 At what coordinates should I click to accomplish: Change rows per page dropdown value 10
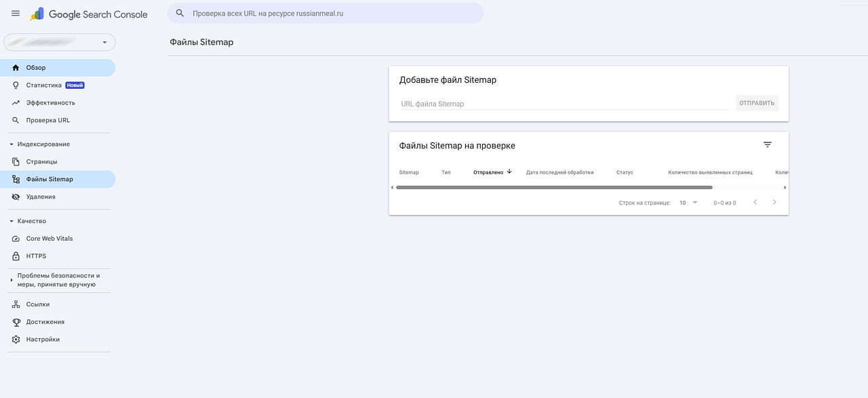(688, 203)
